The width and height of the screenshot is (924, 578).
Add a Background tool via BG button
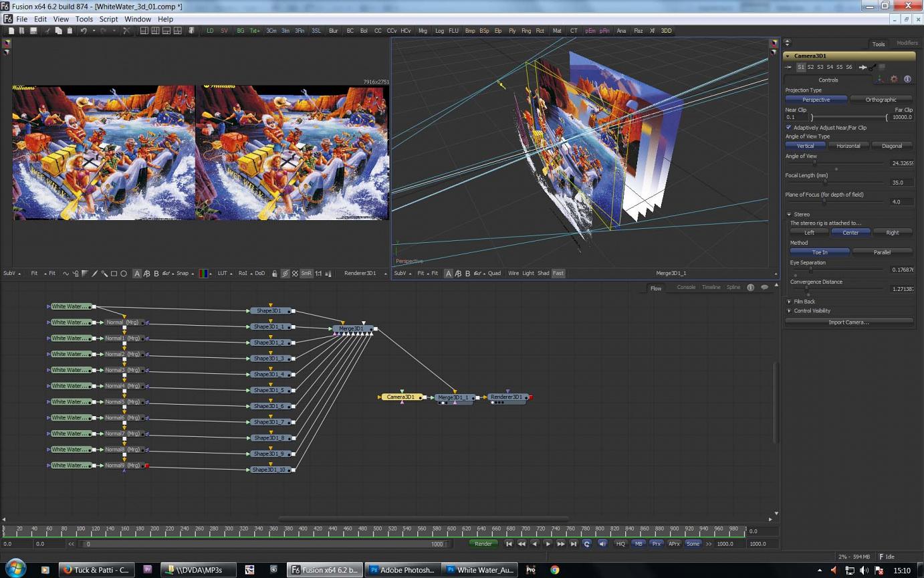[240, 31]
